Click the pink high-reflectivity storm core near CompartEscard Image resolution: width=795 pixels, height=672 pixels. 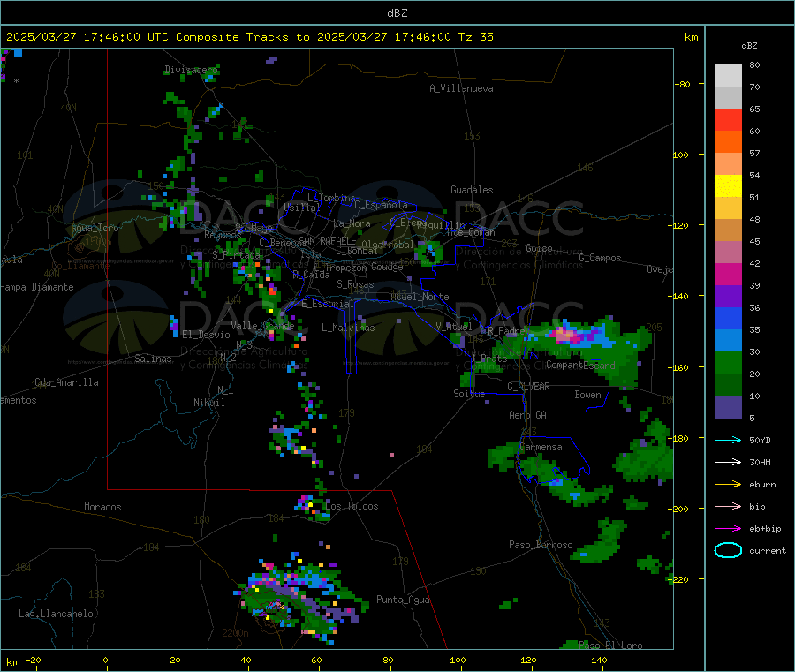564,335
